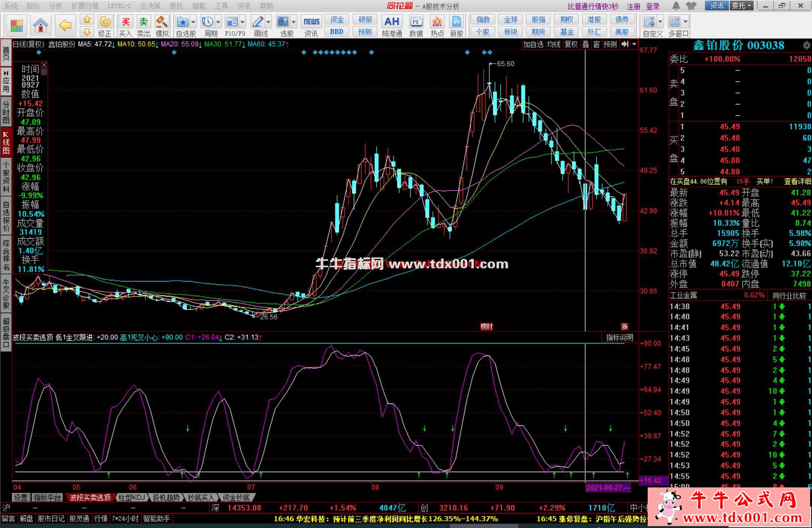The height and width of the screenshot is (528, 812).
Task: Open the 云决策 menu
Action: (150, 6)
